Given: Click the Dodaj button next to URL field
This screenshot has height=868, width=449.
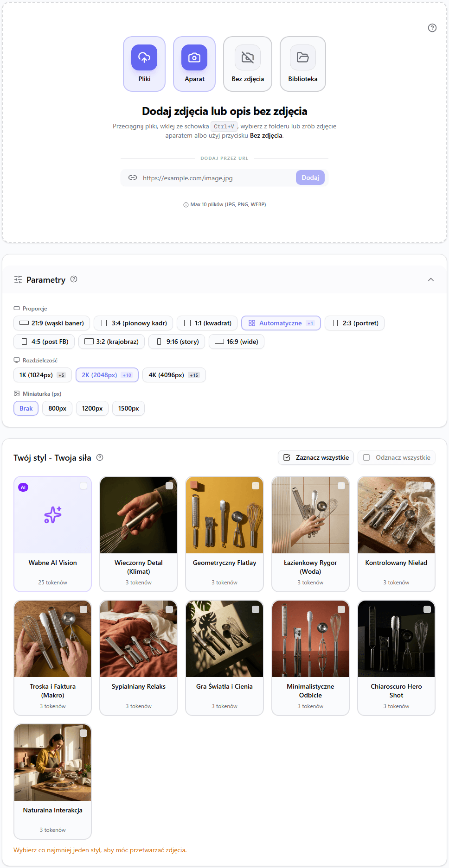Looking at the screenshot, I should tap(310, 177).
